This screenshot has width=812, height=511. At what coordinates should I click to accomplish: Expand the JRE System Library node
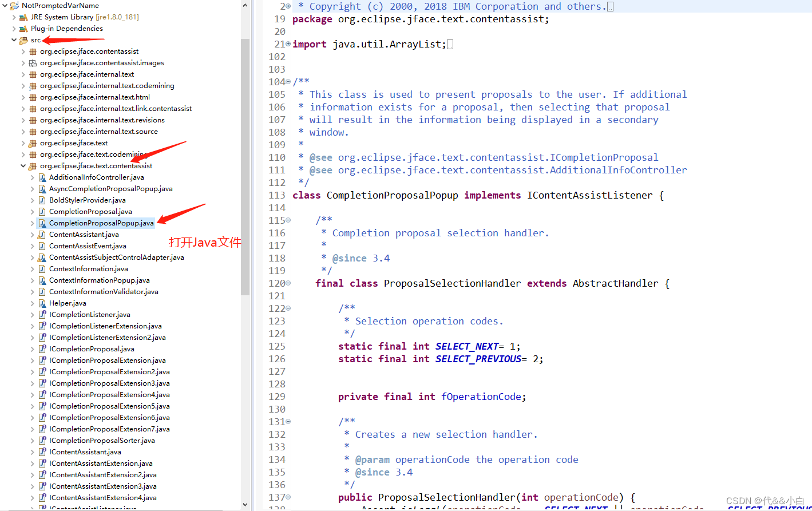pos(14,17)
